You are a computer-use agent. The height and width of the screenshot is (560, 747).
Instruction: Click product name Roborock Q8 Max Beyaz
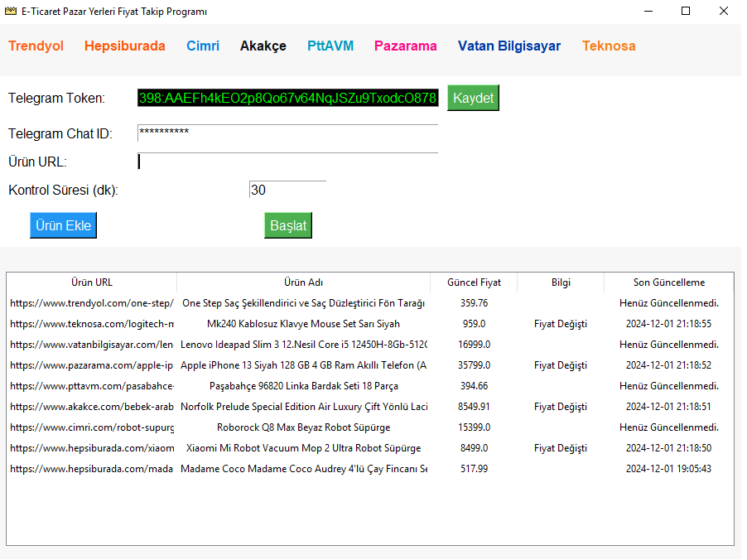(x=303, y=427)
